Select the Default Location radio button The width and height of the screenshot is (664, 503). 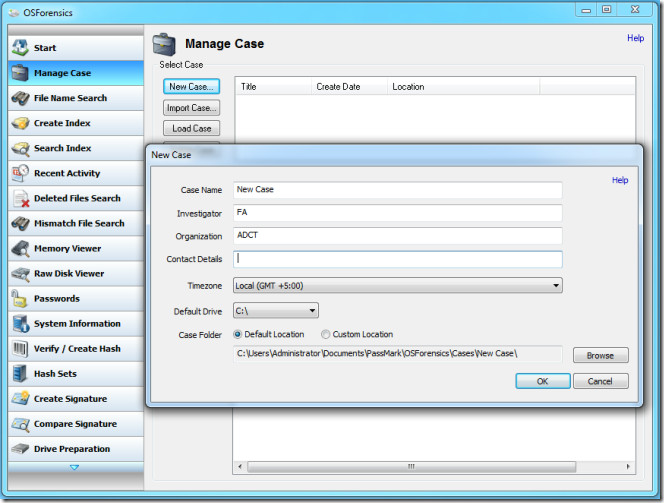pos(238,334)
